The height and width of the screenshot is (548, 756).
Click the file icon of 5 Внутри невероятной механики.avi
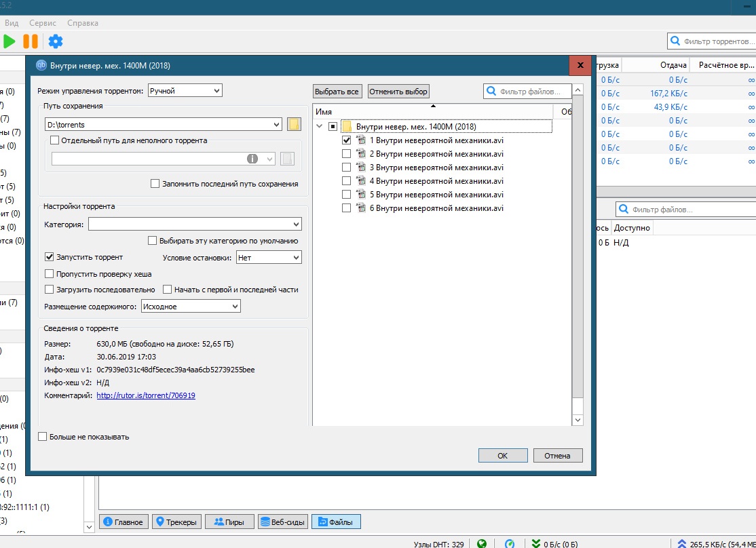pyautogui.click(x=360, y=194)
